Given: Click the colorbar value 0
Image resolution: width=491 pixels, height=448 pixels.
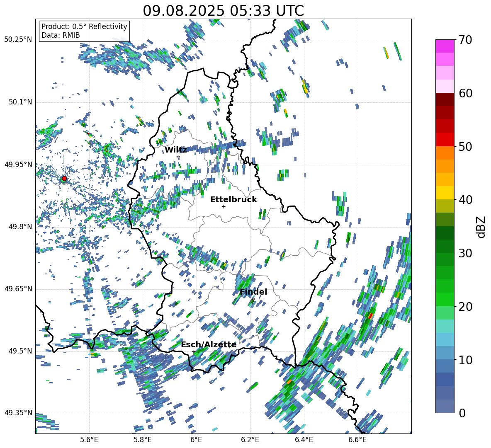Looking at the screenshot, I should point(462,413).
